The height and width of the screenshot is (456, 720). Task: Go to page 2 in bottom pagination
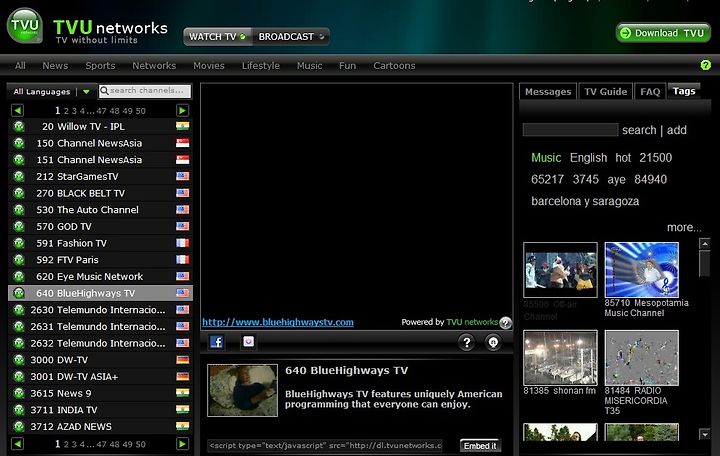66,445
